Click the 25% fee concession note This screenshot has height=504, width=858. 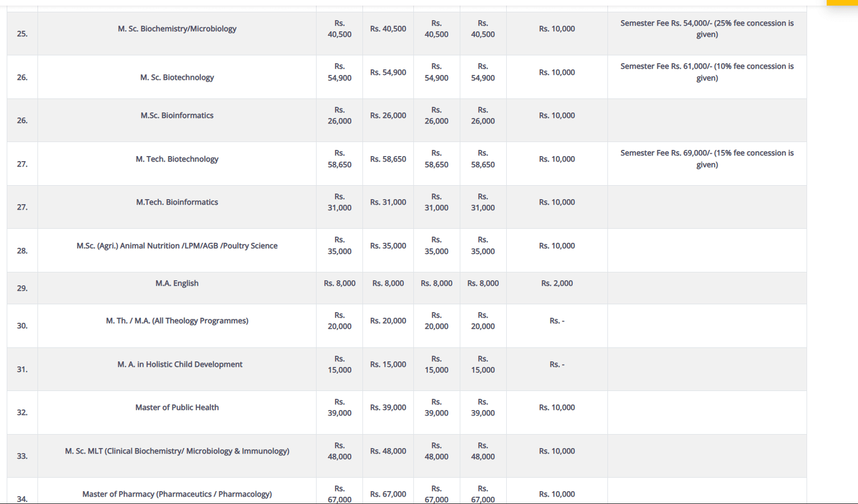(706, 29)
